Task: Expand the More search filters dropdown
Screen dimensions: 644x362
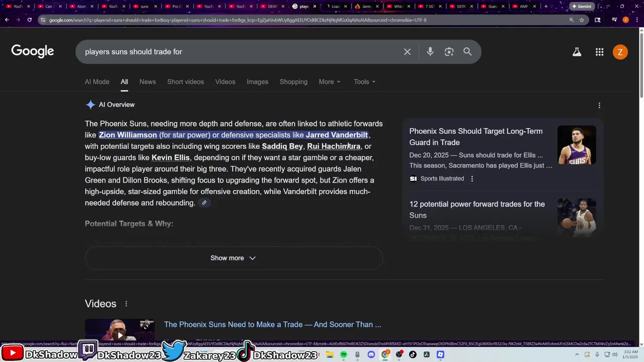Action: tap(330, 81)
